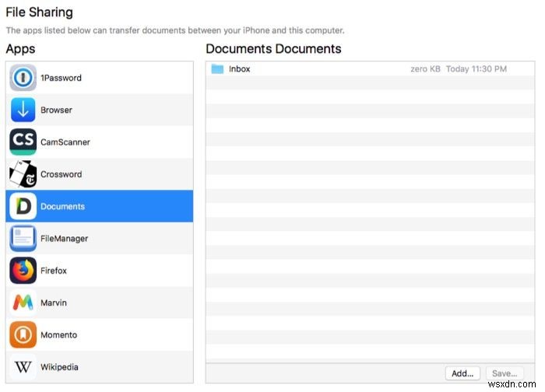The image size is (545, 392).
Task: Click the Documents D icon
Action: [23, 206]
